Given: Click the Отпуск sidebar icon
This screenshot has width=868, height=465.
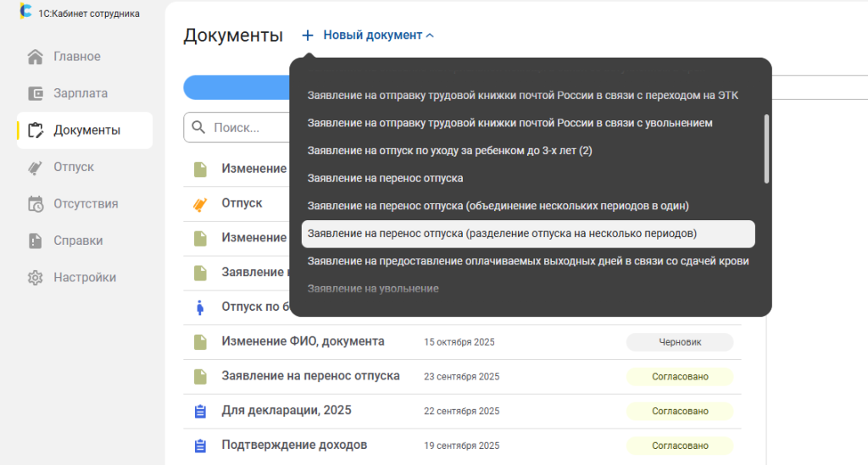Looking at the screenshot, I should click(x=36, y=167).
